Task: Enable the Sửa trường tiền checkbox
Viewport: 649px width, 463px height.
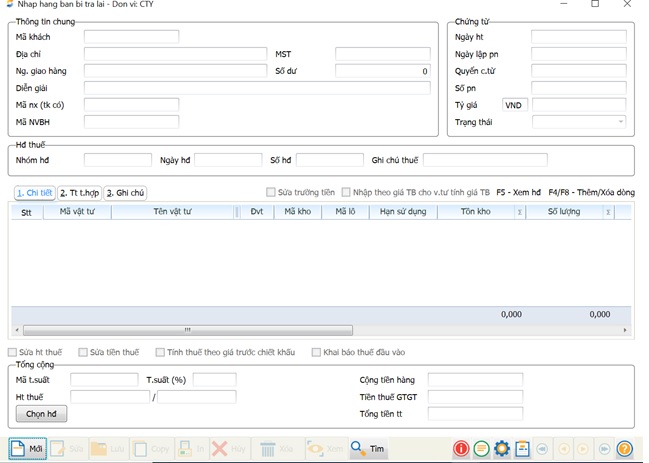Action: (271, 192)
